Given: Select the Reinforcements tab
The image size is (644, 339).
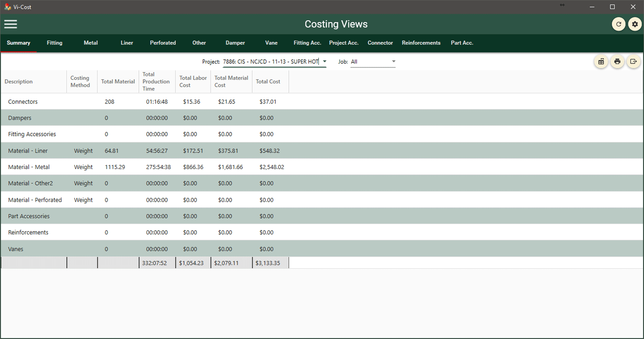Looking at the screenshot, I should pos(421,43).
